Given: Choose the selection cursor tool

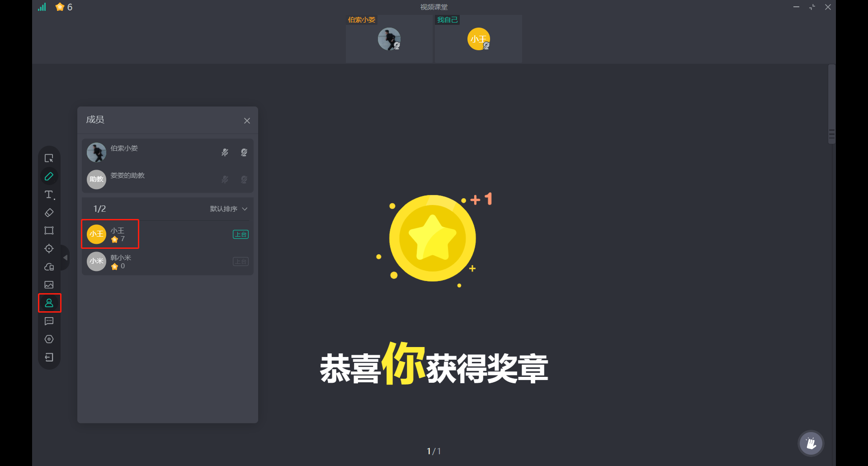Looking at the screenshot, I should (x=49, y=158).
